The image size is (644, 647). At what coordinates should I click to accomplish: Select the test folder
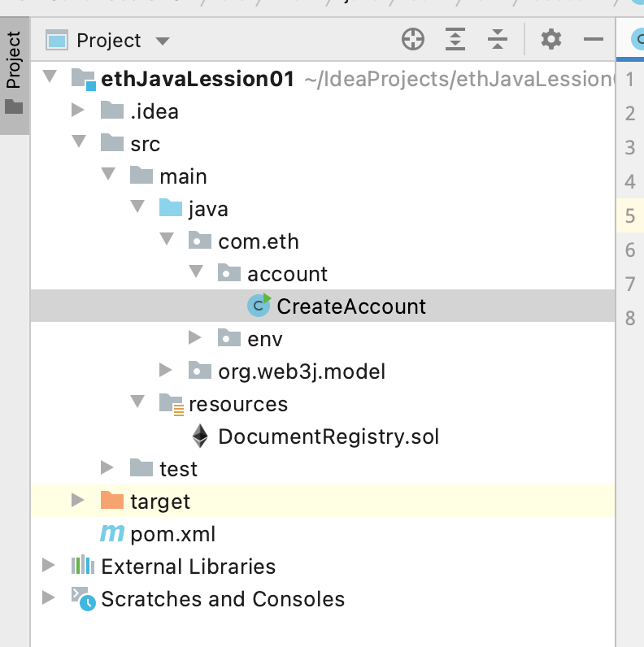tap(177, 469)
